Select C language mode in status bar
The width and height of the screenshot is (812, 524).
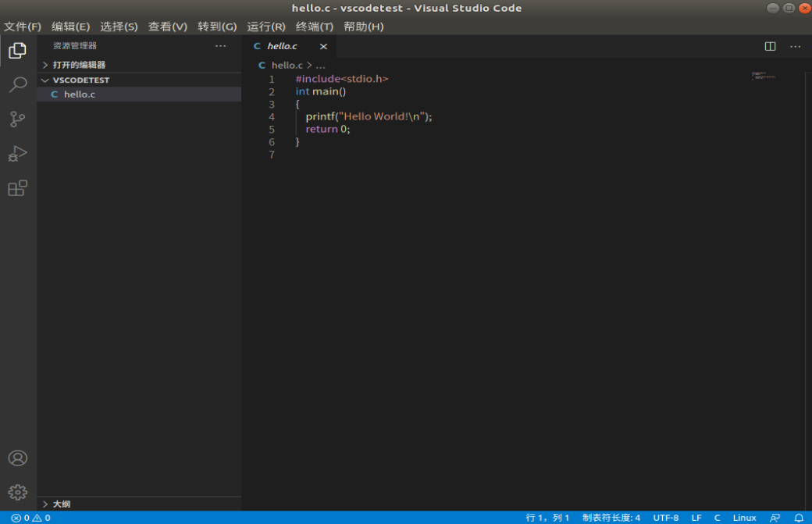718,518
